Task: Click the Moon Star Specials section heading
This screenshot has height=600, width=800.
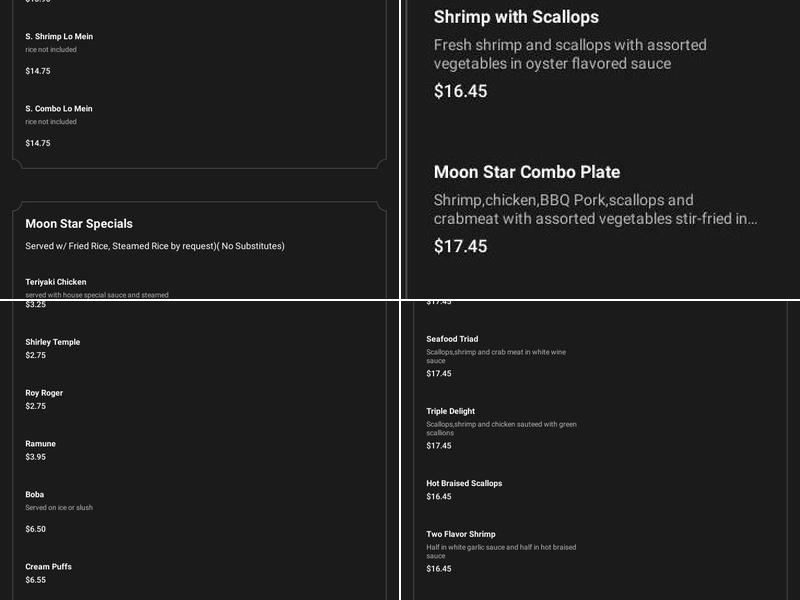Action: click(x=79, y=224)
